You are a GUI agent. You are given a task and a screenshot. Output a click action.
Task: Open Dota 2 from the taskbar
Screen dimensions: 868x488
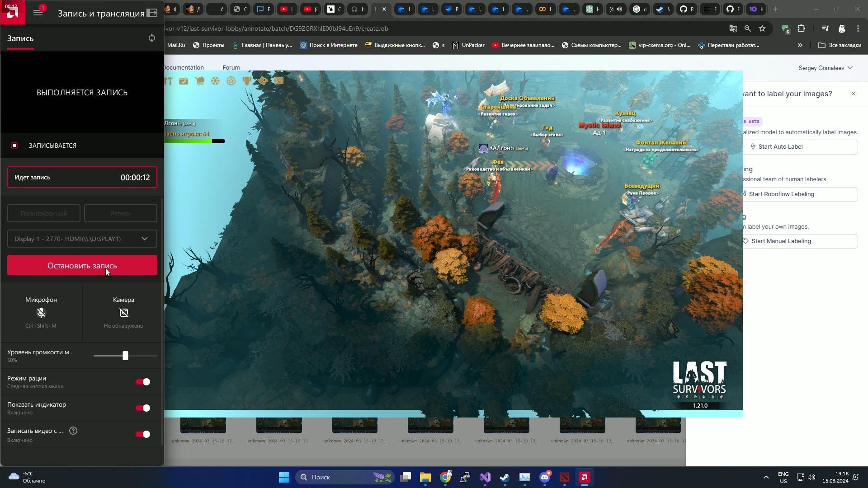coord(565,477)
